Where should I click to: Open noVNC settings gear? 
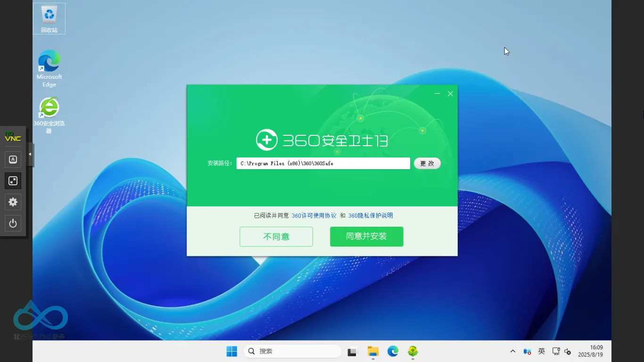click(x=13, y=202)
